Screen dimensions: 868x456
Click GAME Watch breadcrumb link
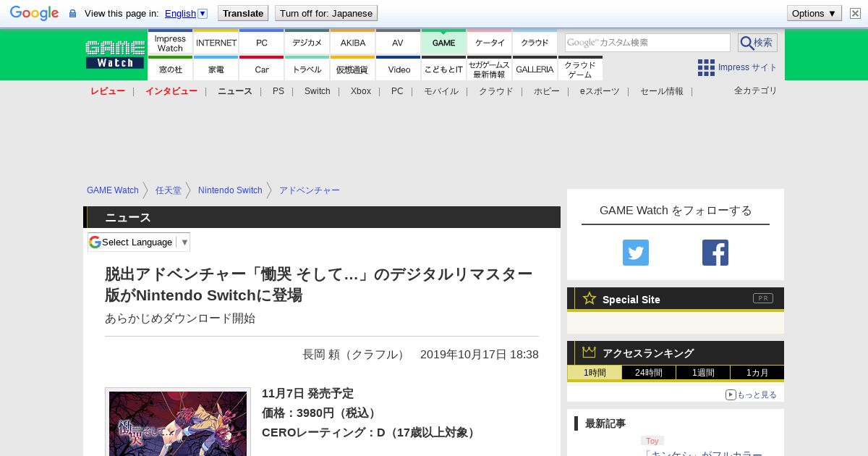pyautogui.click(x=113, y=190)
